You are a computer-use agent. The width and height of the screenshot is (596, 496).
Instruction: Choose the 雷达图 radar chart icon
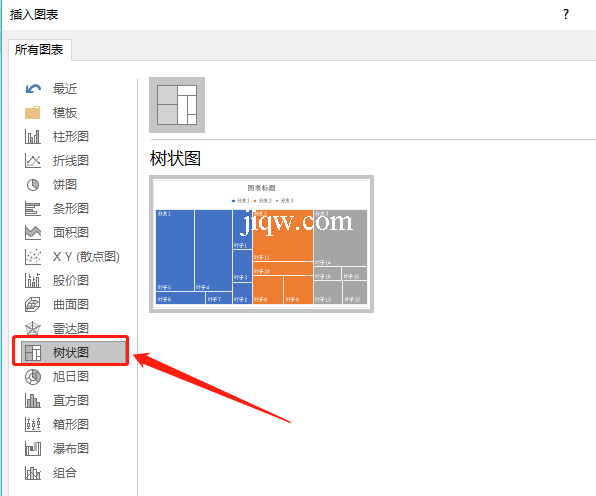[33, 328]
